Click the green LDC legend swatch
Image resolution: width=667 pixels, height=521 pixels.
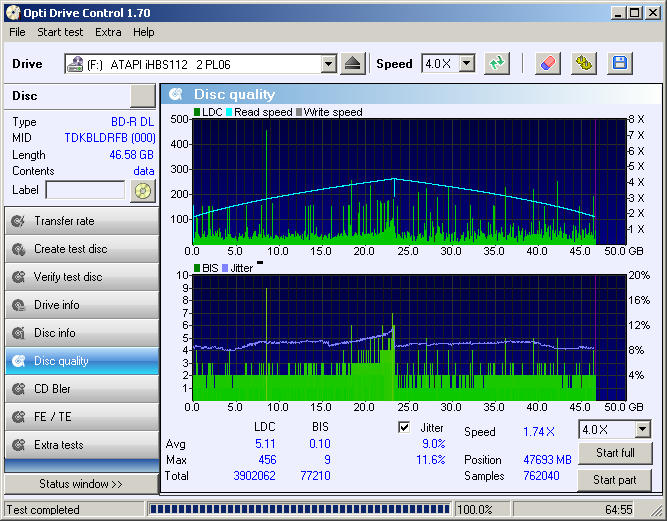click(x=197, y=112)
